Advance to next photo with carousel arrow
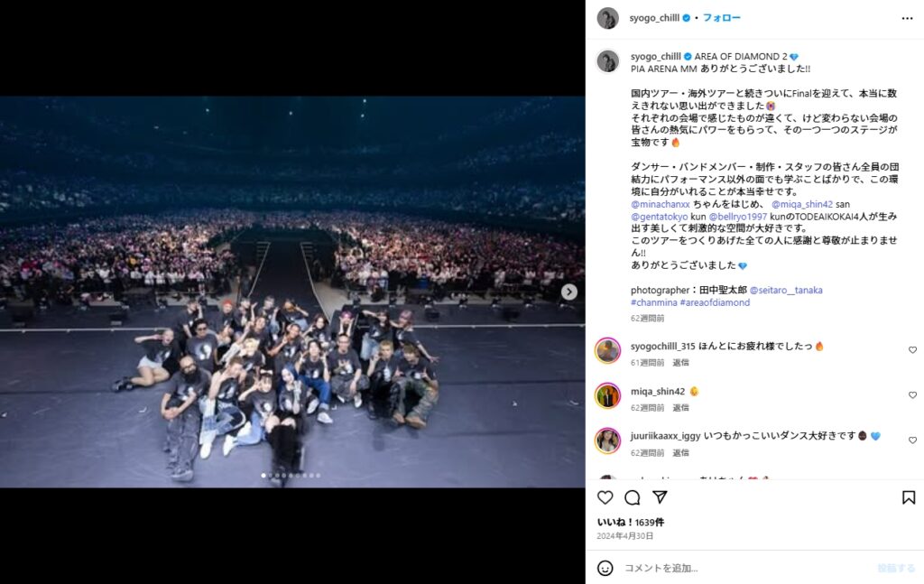The image size is (924, 584). coord(568,292)
